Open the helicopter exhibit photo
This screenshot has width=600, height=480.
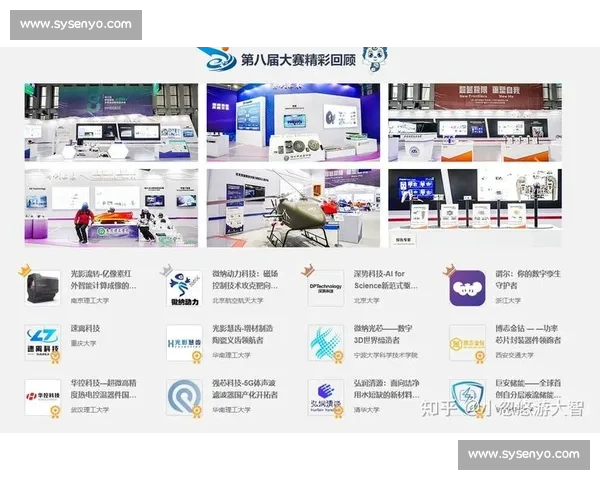[x=293, y=208]
